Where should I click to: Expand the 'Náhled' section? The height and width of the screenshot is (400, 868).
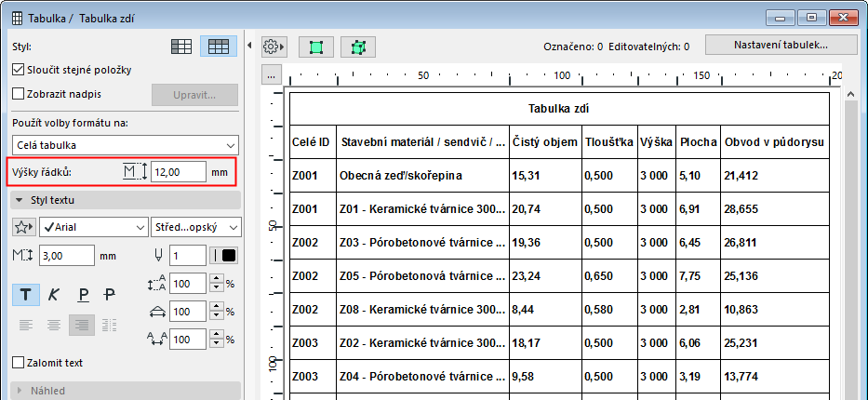click(x=125, y=391)
